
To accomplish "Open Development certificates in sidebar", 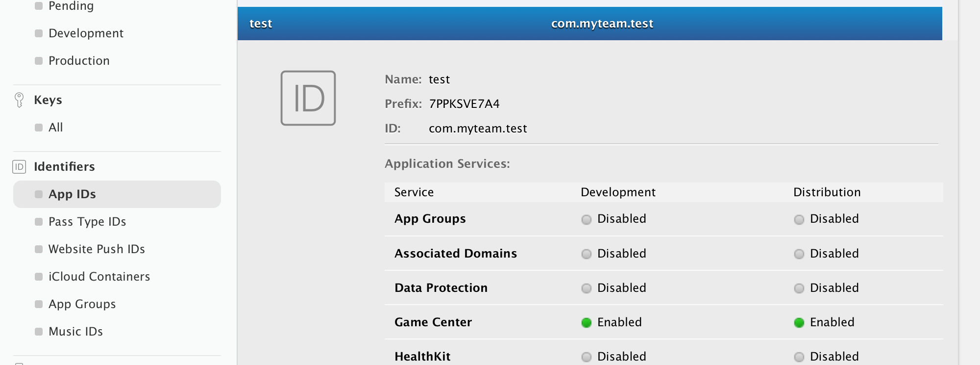I will point(86,33).
